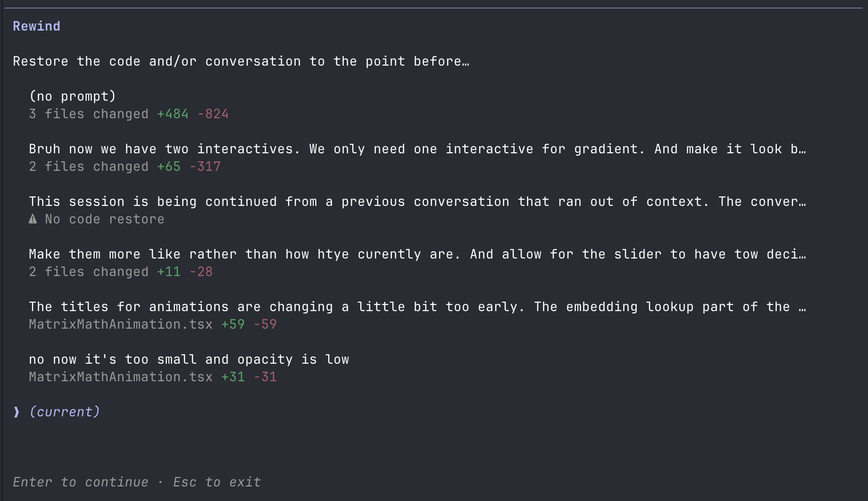Click the Esc to exit hint
Screen dimensions: 868x501
pos(216,482)
